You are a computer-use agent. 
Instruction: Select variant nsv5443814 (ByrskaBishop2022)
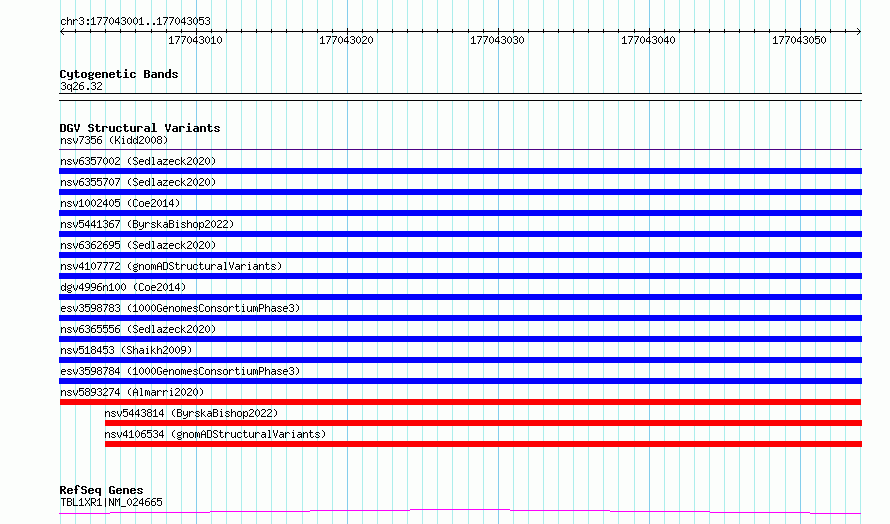tap(191, 413)
